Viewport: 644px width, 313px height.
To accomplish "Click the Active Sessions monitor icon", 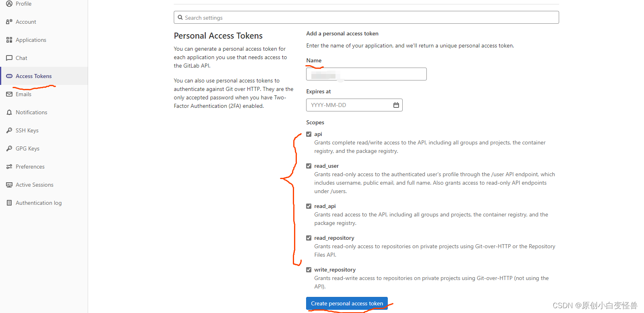I will pos(9,185).
